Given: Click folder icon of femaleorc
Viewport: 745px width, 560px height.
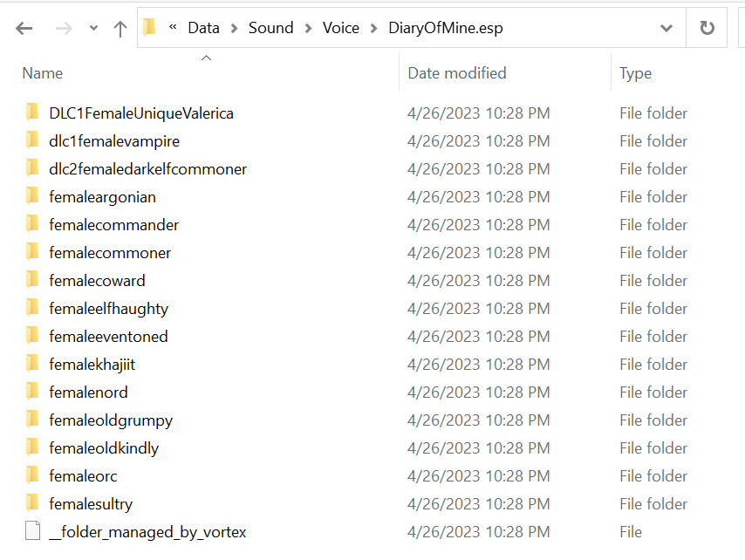Looking at the screenshot, I should click(32, 475).
